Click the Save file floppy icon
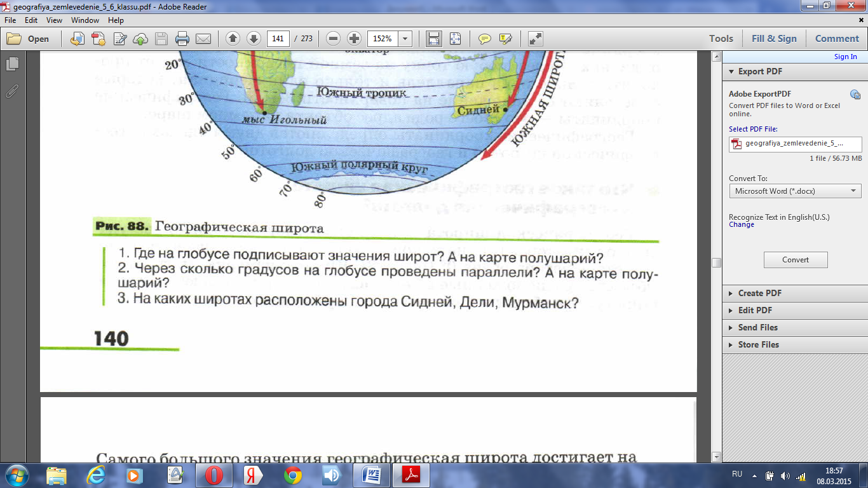Screen dimensions: 868x488 click(161, 39)
